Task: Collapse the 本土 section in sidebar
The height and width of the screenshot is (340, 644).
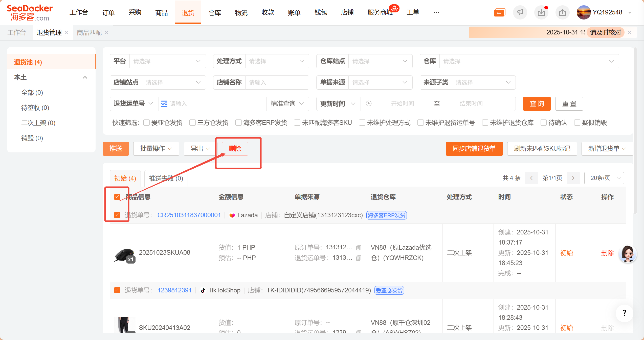Action: coord(85,77)
